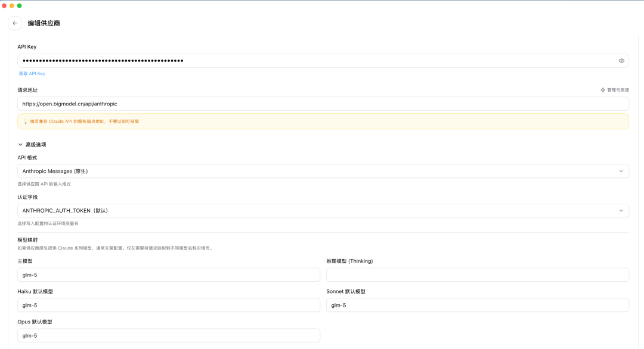The width and height of the screenshot is (644, 349).
Task: Click the empty 推理模型 (Thinking) field
Action: coord(478,275)
